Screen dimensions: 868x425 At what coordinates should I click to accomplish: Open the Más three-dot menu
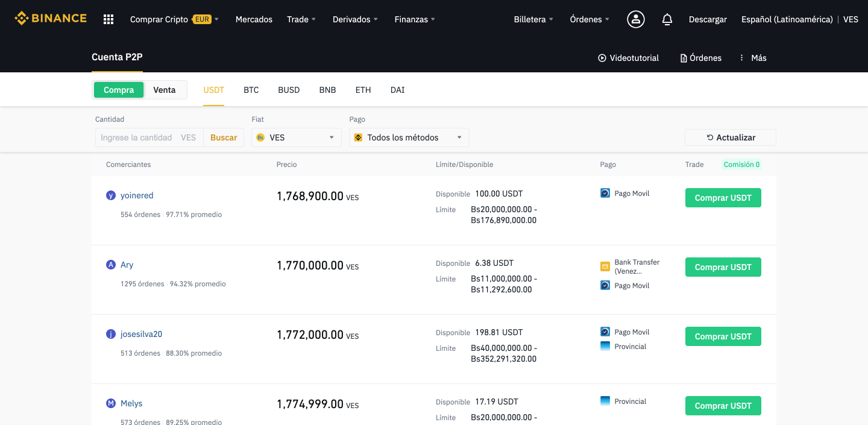742,58
